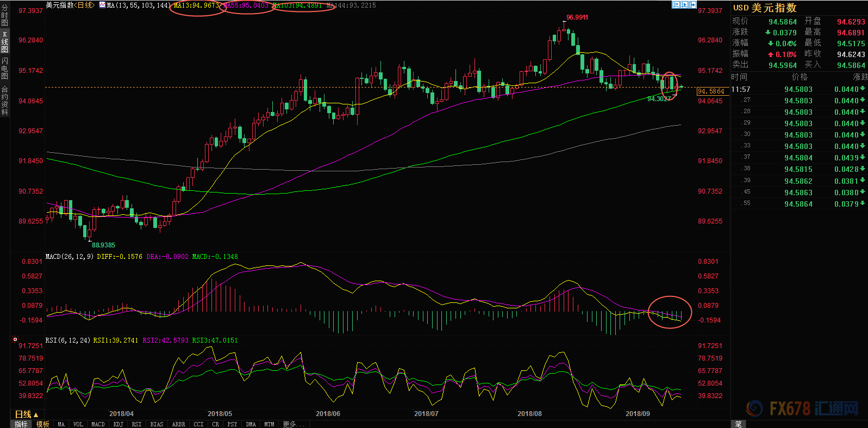The image size is (868, 428).
Task: Click the MA13:94.9673 value
Action: [x=197, y=5]
